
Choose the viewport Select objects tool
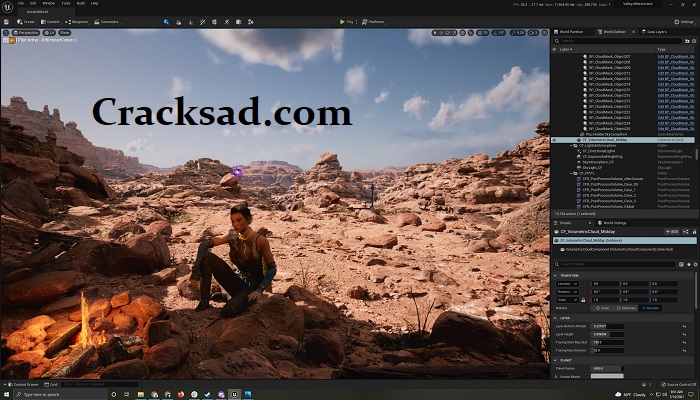click(x=435, y=33)
